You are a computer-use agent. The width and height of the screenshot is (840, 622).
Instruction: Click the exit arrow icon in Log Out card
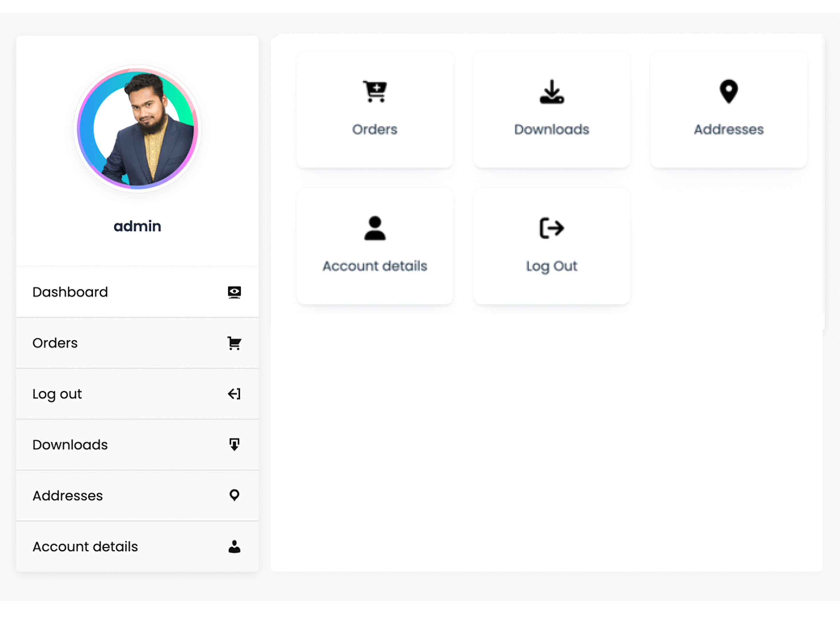click(552, 228)
